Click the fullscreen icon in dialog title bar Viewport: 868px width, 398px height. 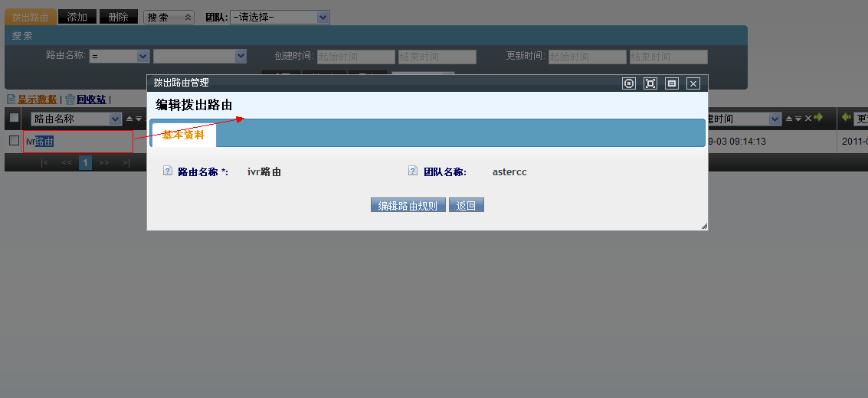(650, 83)
